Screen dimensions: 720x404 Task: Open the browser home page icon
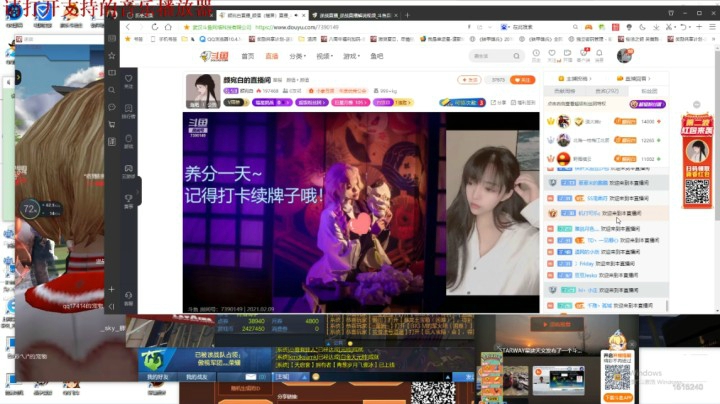pos(168,27)
